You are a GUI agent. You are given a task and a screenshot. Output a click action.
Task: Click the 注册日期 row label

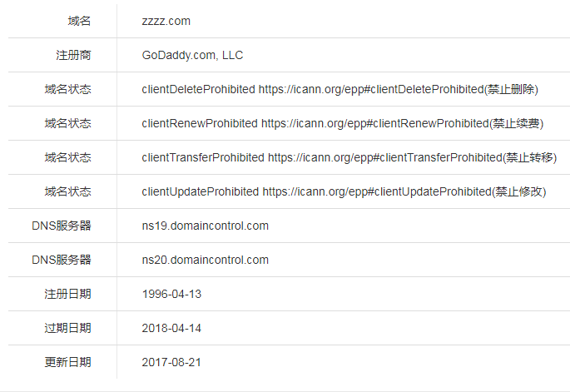pyautogui.click(x=67, y=294)
